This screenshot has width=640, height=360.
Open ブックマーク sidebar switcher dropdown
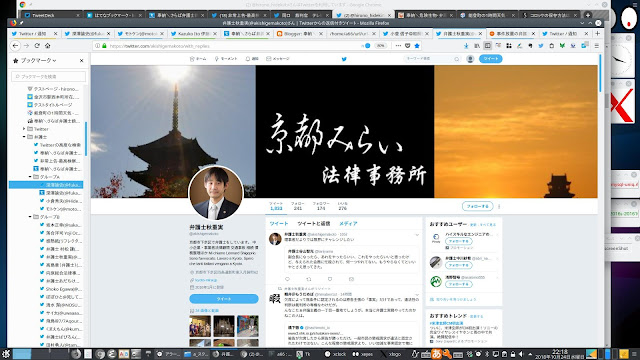[x=38, y=60]
